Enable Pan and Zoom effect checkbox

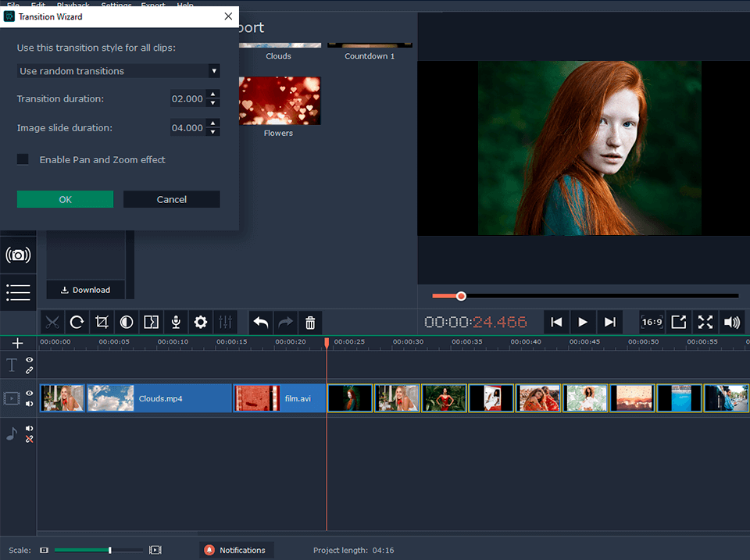click(23, 159)
